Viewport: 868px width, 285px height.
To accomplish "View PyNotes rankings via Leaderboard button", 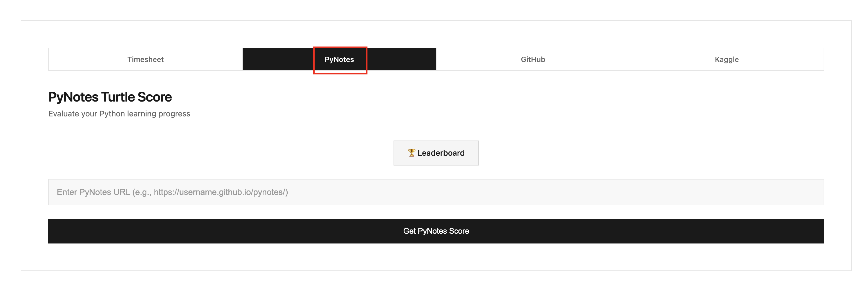I will 436,153.
